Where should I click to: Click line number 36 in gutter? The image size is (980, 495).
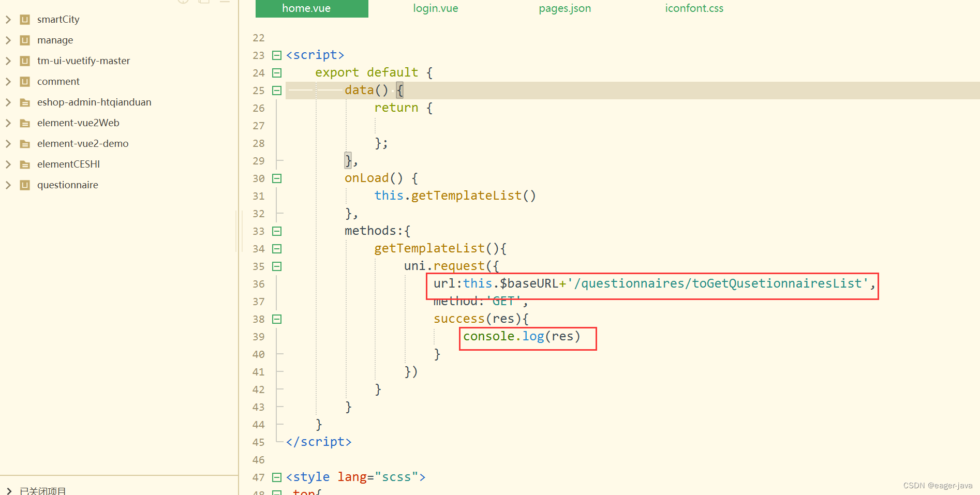click(x=259, y=284)
